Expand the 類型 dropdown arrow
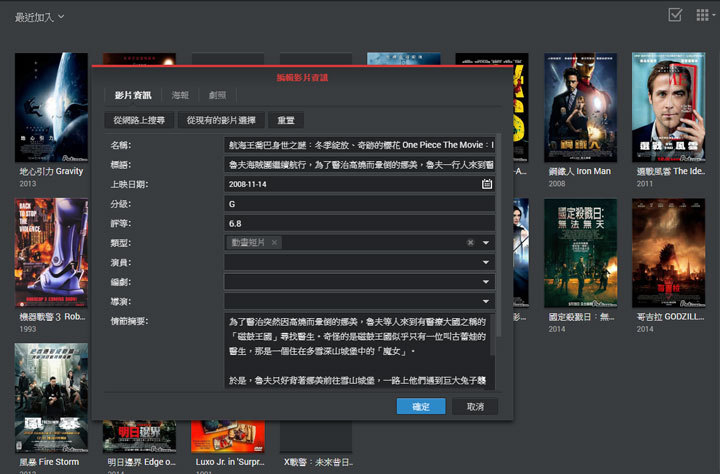The height and width of the screenshot is (474, 720). tap(486, 243)
